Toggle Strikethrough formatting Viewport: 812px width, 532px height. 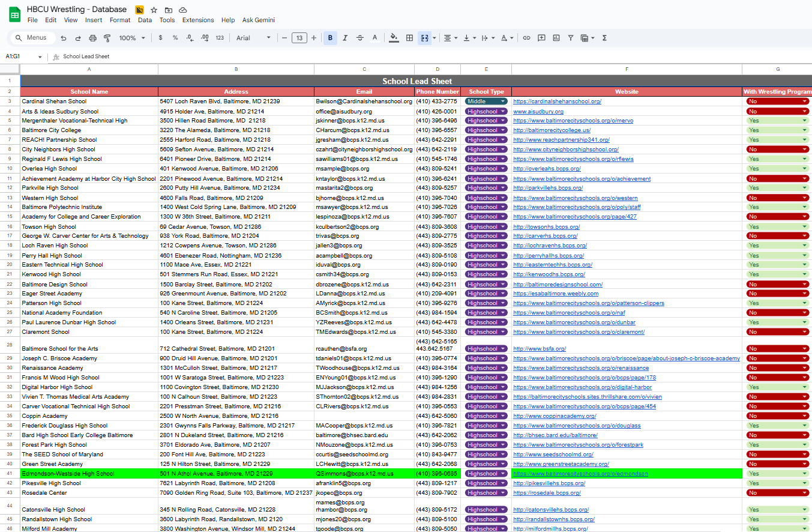point(359,38)
